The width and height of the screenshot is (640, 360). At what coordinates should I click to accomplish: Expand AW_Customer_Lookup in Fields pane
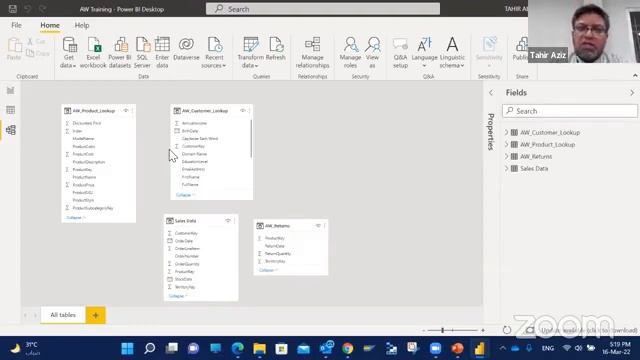click(x=507, y=132)
